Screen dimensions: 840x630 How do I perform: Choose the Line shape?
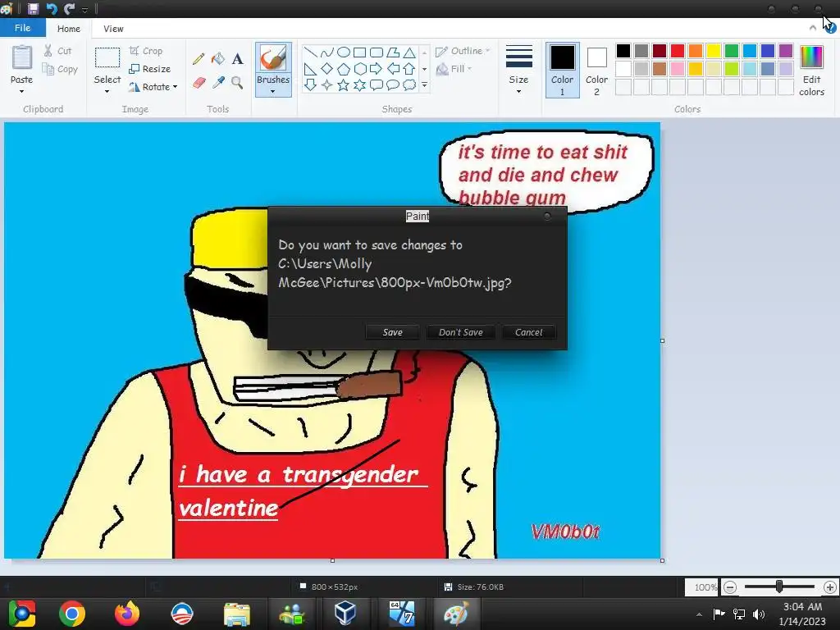(310, 52)
